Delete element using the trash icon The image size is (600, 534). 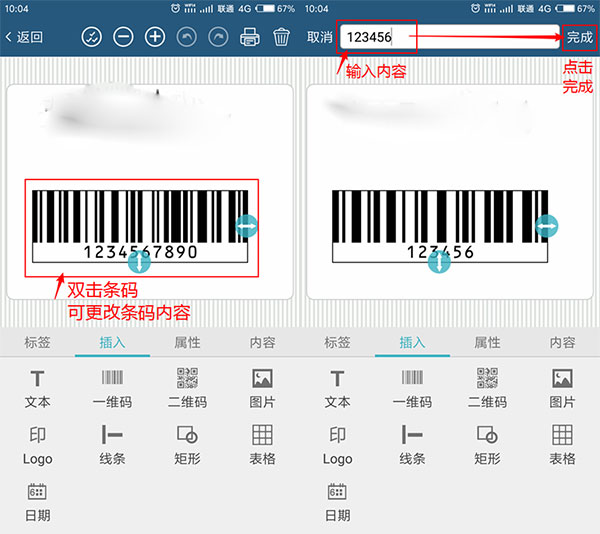pyautogui.click(x=282, y=37)
